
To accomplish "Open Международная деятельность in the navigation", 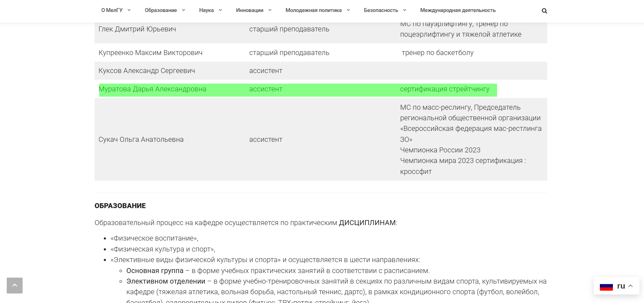I will click(x=458, y=10).
